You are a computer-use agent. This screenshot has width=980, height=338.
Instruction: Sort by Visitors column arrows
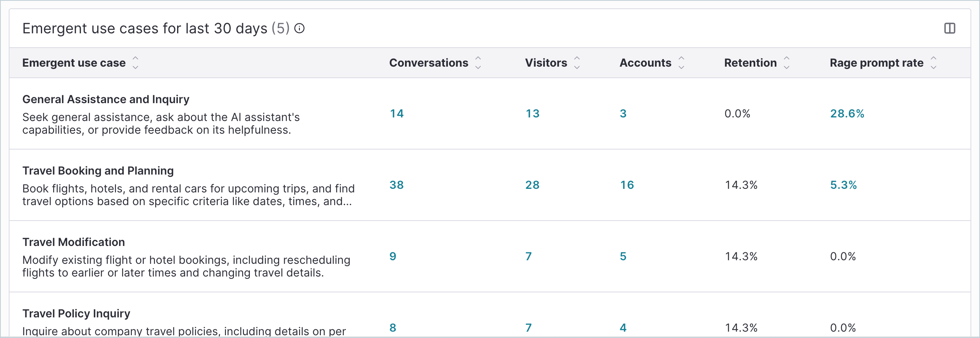pos(577,63)
